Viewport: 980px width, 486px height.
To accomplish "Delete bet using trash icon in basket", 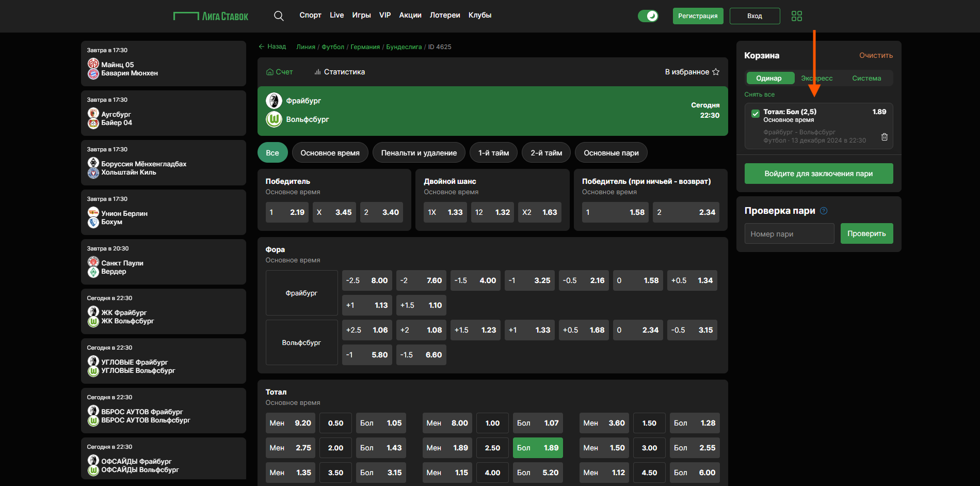I will point(884,137).
